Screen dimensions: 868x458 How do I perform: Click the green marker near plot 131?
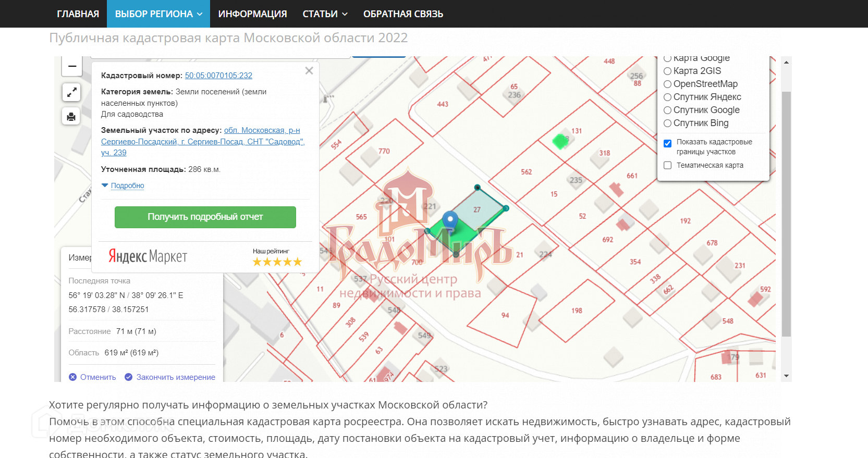tap(560, 141)
